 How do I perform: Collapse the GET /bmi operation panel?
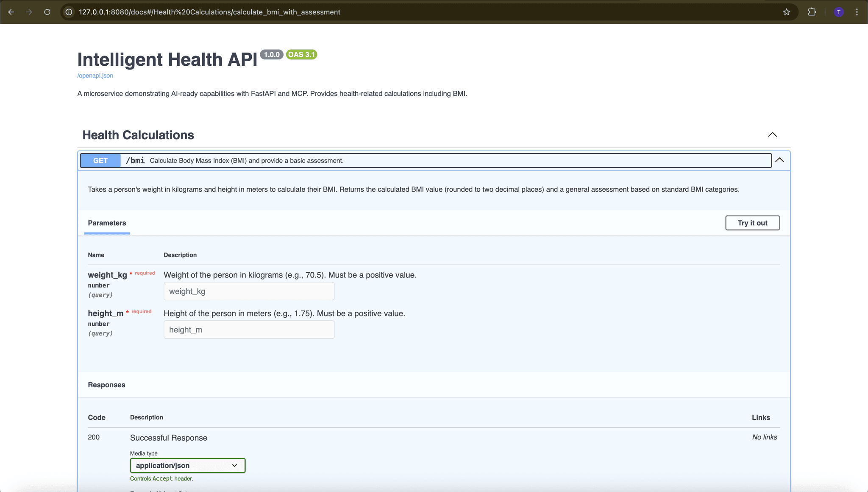click(x=780, y=160)
